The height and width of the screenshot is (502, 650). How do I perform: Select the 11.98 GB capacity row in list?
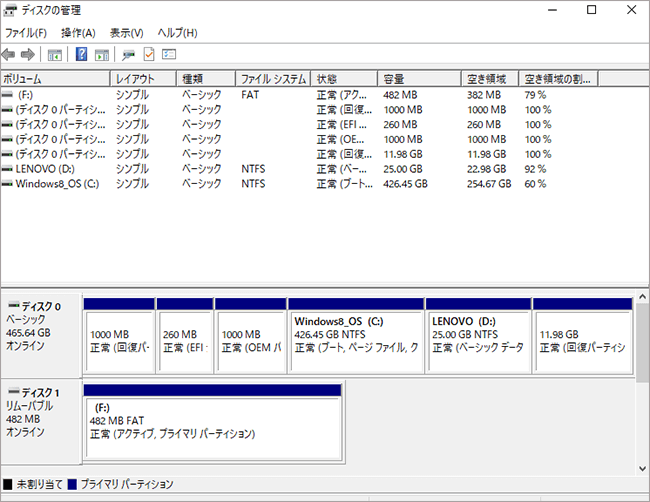(298, 154)
